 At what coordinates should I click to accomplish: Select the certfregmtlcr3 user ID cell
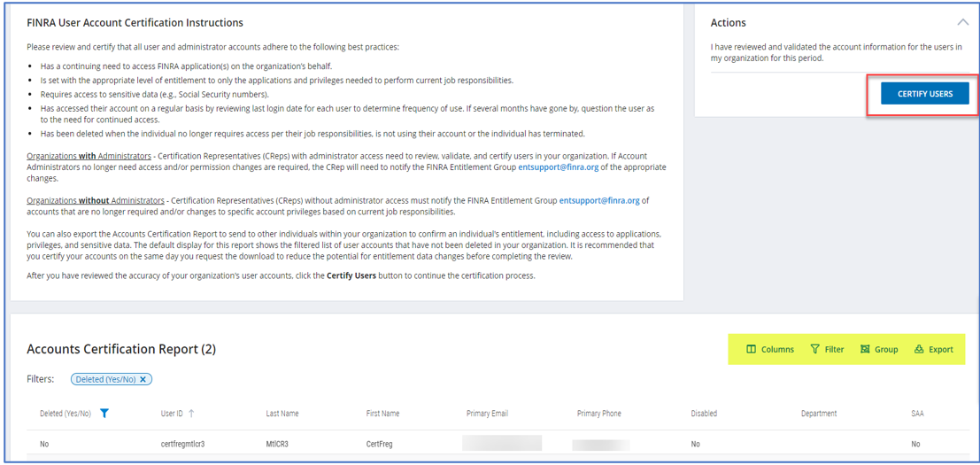click(x=182, y=444)
